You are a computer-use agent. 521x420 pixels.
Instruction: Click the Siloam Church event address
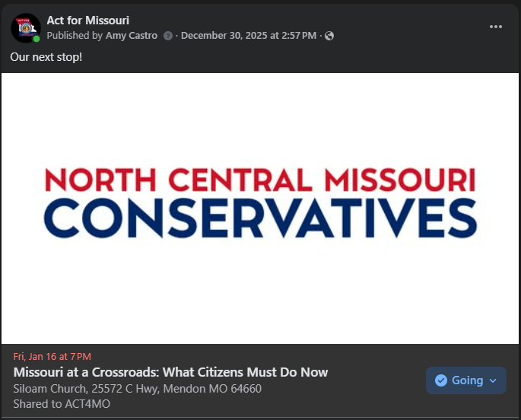[137, 389]
